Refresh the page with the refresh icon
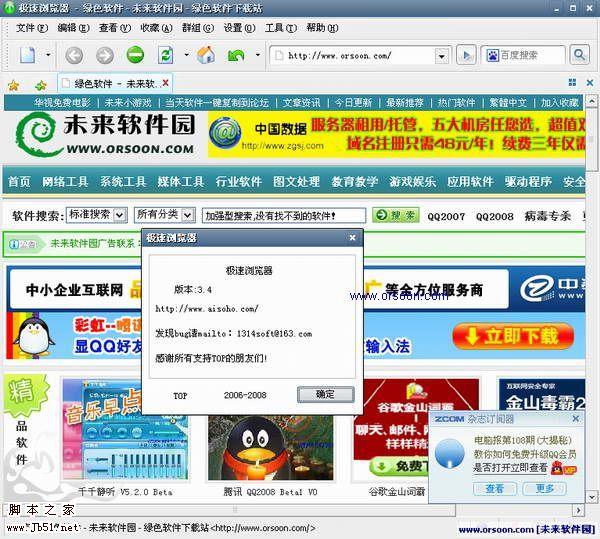The image size is (600, 539). coord(166,55)
